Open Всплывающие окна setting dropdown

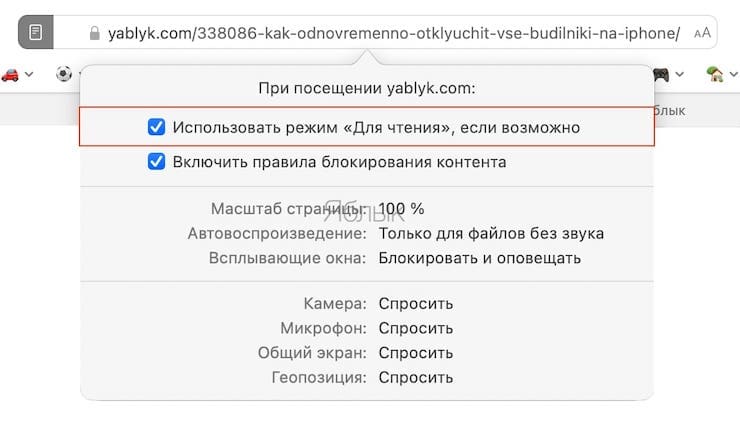point(479,258)
